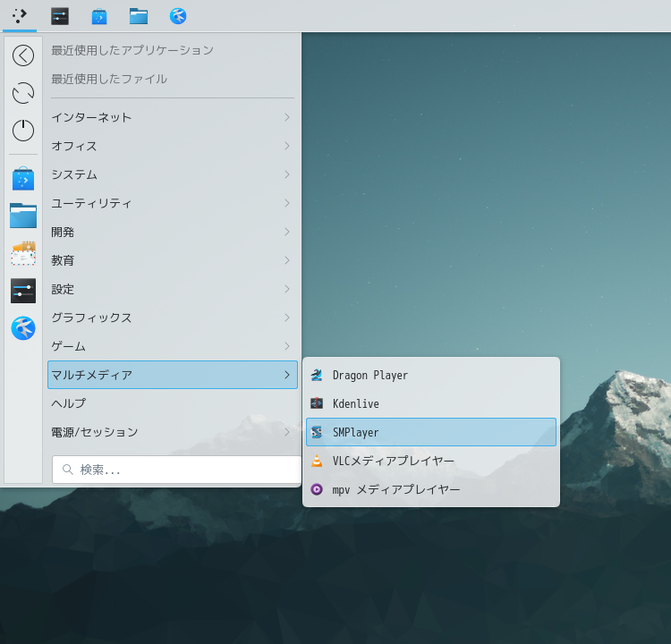This screenshot has width=671, height=644.
Task: Click the 最近使用したファイル heading
Action: pyautogui.click(x=109, y=79)
